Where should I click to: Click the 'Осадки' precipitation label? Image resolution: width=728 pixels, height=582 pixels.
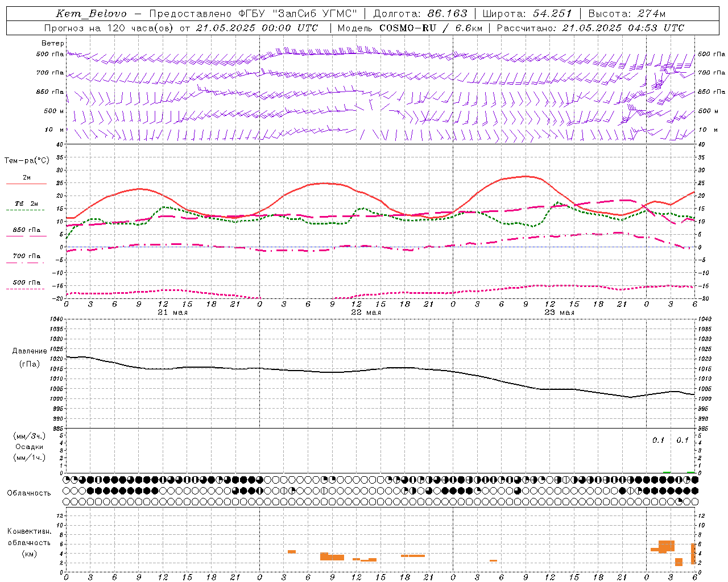click(x=30, y=447)
